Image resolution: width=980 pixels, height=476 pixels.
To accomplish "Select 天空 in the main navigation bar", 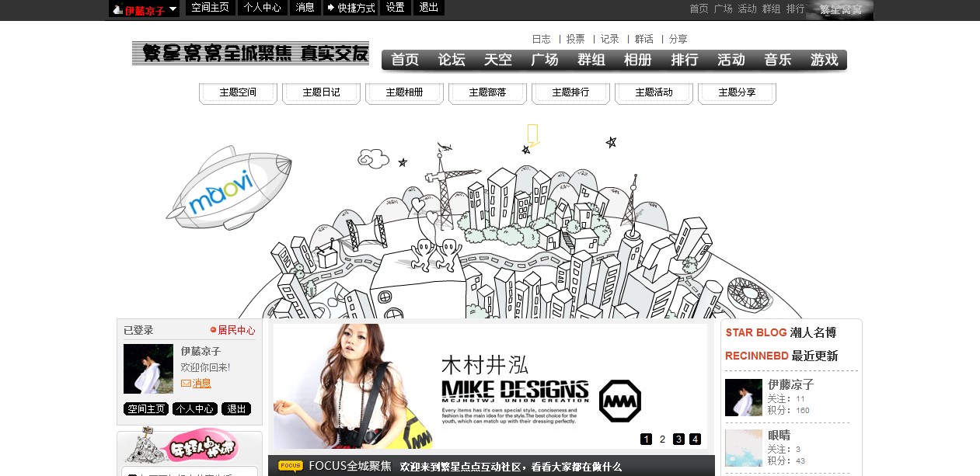I will click(x=498, y=60).
